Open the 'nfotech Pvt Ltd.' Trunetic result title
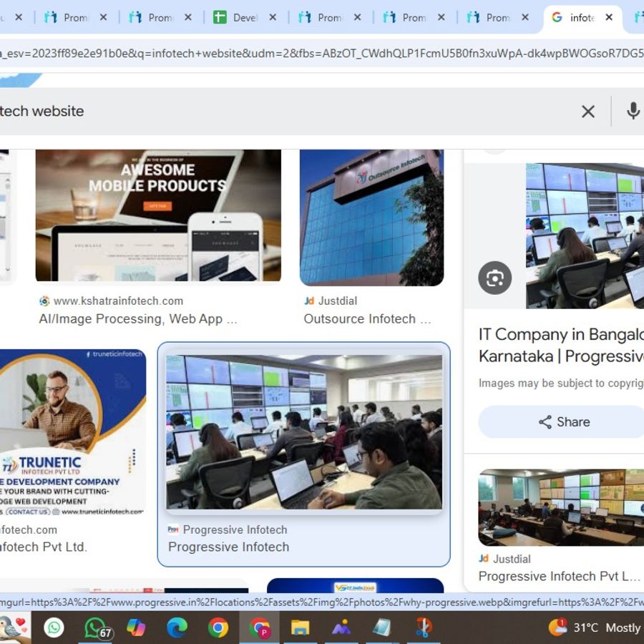Image resolution: width=644 pixels, height=644 pixels. 43,547
